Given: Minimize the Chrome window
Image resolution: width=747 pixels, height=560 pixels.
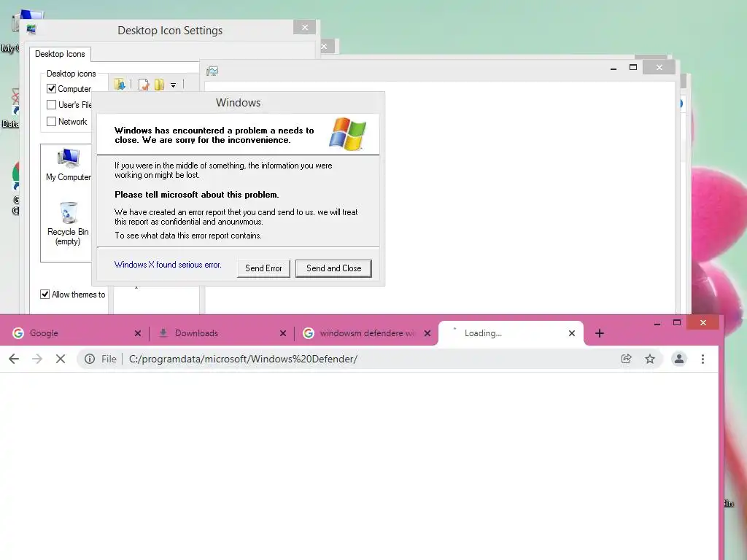Looking at the screenshot, I should click(657, 323).
